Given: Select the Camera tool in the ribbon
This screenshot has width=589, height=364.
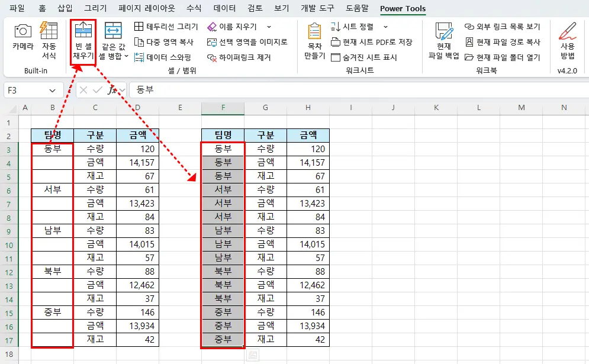Looking at the screenshot, I should (22, 41).
